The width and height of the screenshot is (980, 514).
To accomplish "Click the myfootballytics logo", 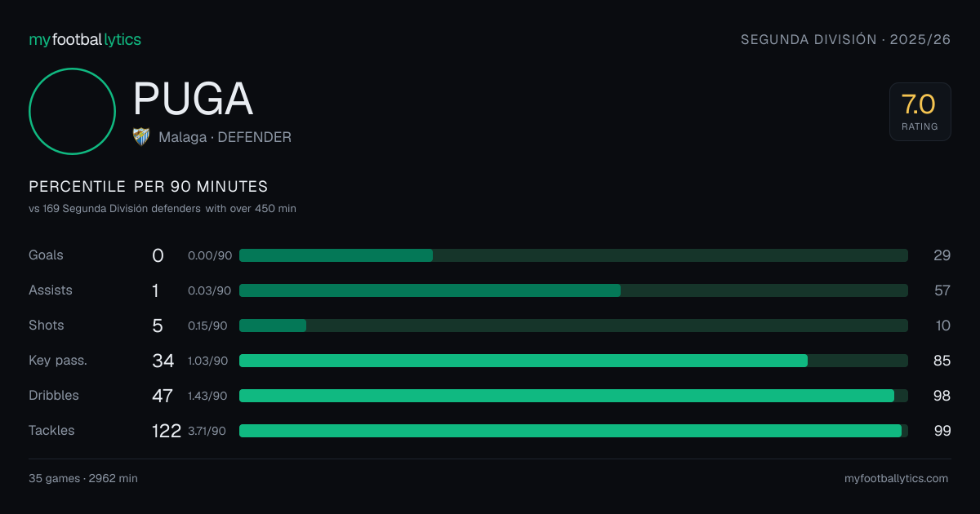I will click(85, 39).
